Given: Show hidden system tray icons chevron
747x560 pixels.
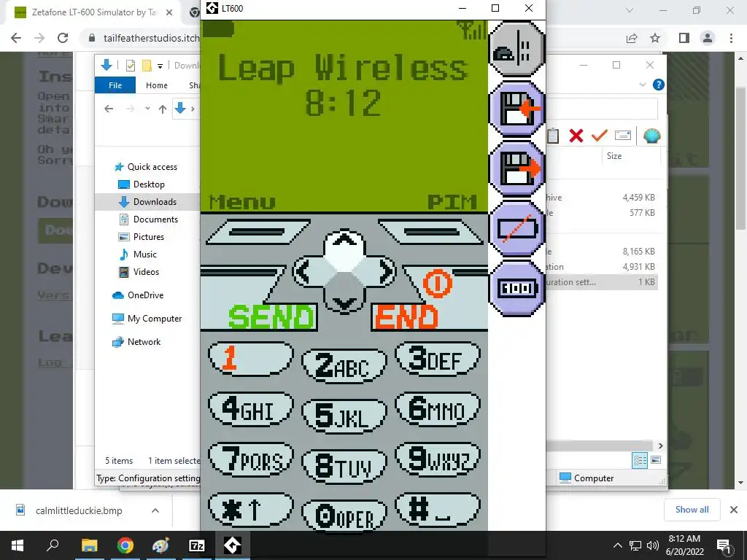Looking at the screenshot, I should click(x=617, y=545).
